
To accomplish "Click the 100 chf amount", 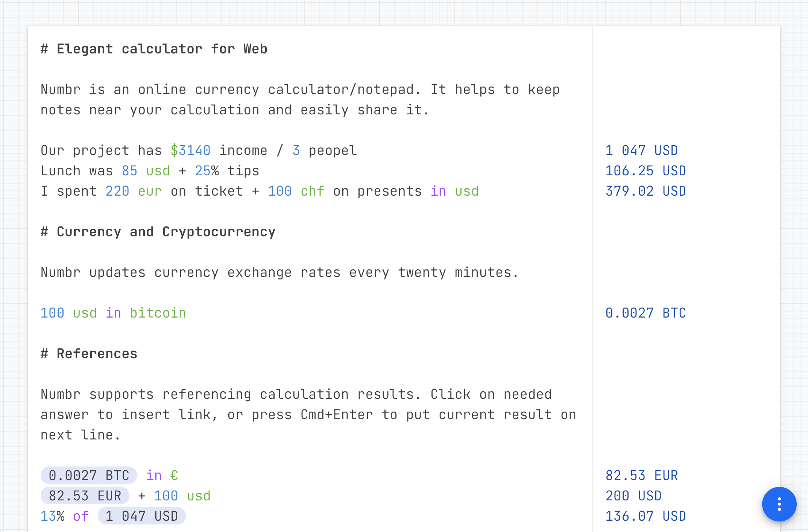I will (x=296, y=191).
